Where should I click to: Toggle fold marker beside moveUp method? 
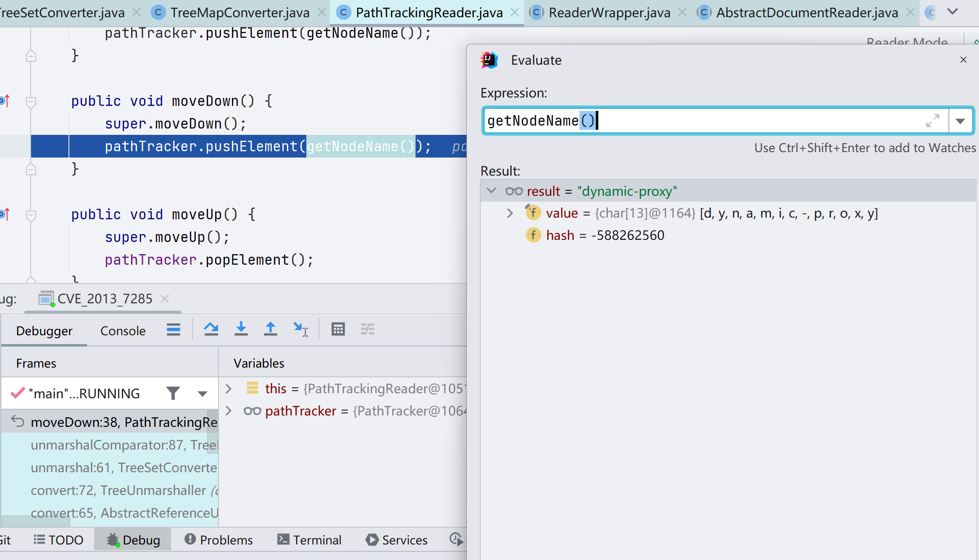(31, 215)
